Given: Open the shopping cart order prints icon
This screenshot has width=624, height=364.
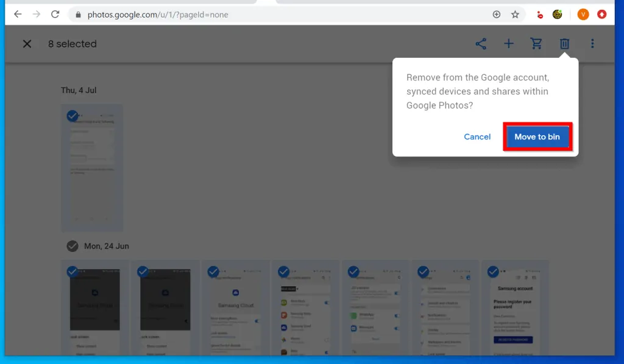Looking at the screenshot, I should pos(536,44).
